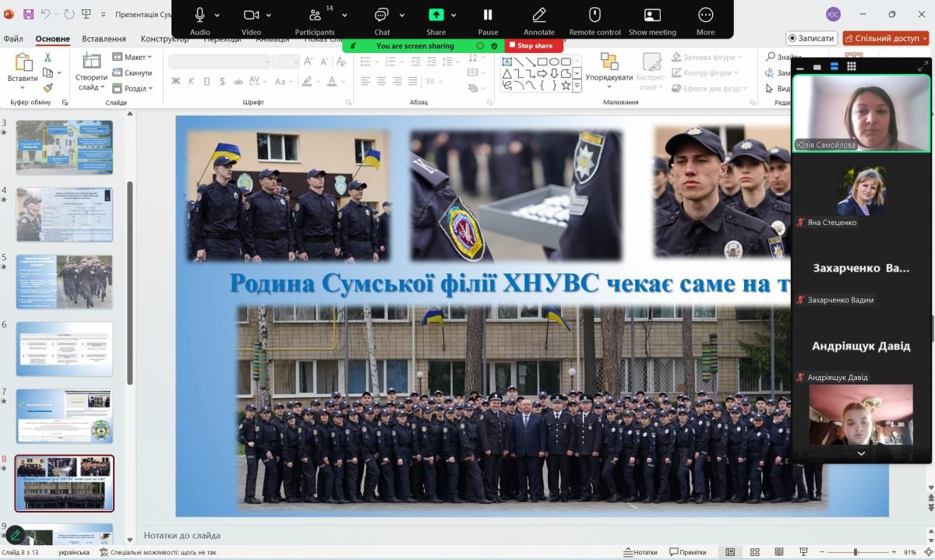
Task: Increase font size with the larger A icon
Action: pos(309,62)
